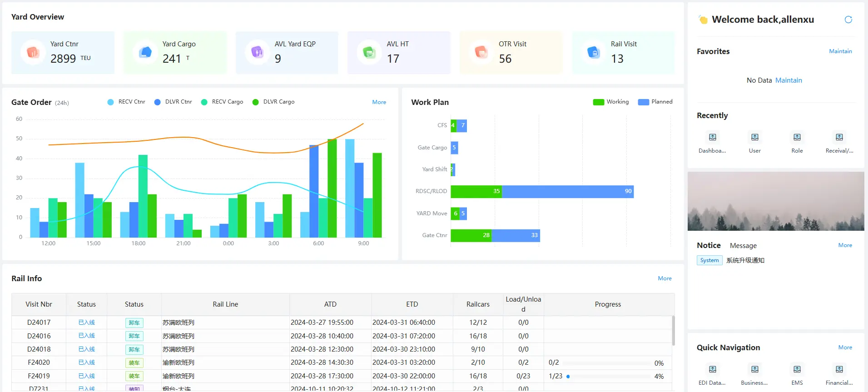Click the Yard Ctnr value 2899
Viewport: 868px width, 392px height.
63,59
